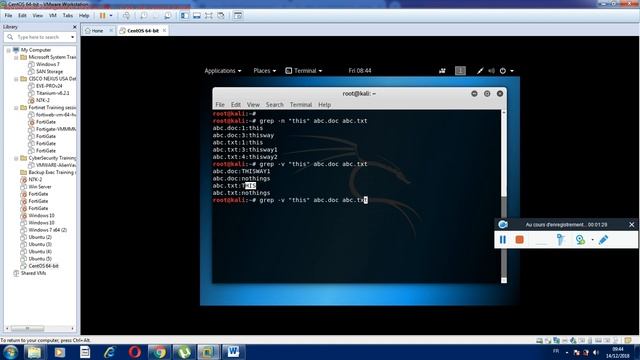Viewport: 640px width, 360px height.
Task: Open the snapshot manager toolbar icon
Action: point(168,16)
